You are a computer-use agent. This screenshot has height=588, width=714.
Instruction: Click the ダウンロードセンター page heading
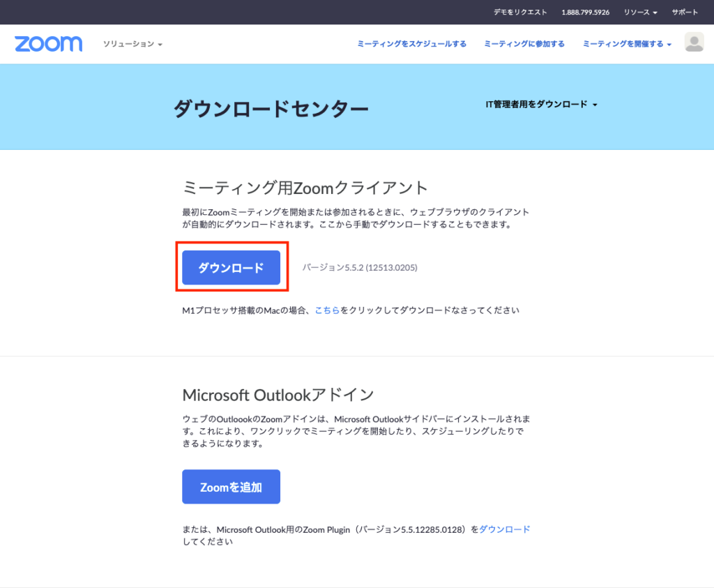tap(271, 109)
